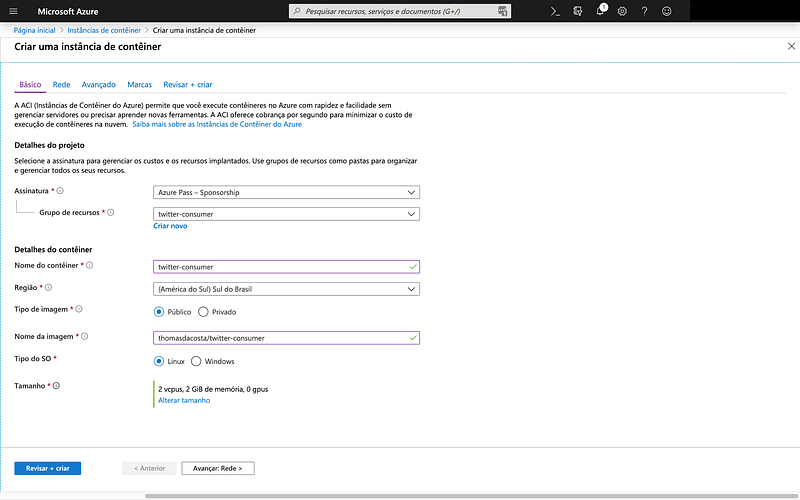
Task: Switch to the Revisar + criar tab
Action: [x=188, y=85]
